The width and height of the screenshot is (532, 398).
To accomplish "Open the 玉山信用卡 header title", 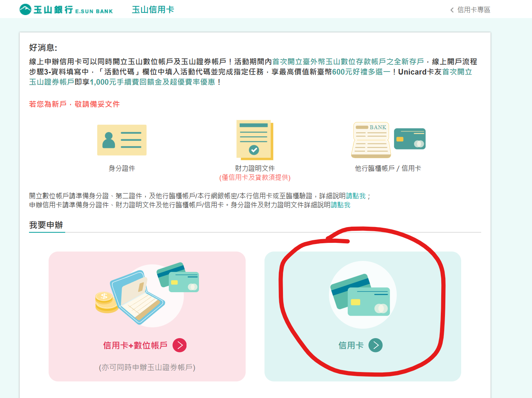I will coord(153,10).
